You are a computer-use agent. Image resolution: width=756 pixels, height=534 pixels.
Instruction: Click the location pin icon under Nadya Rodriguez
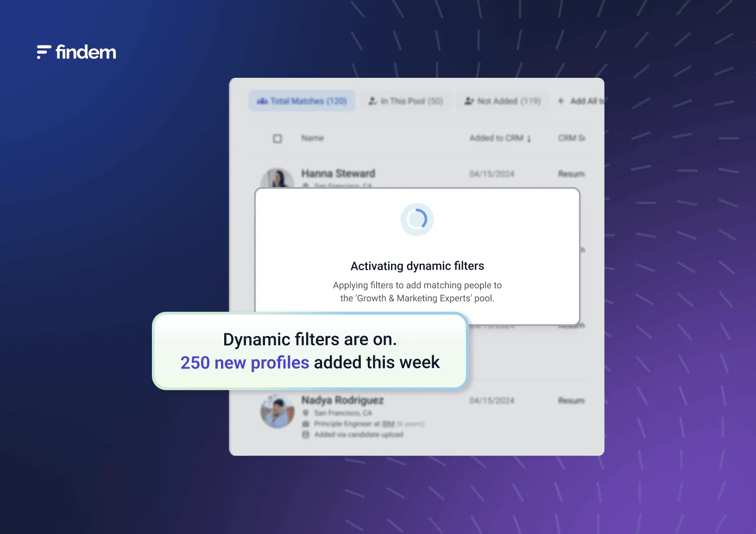coord(306,413)
